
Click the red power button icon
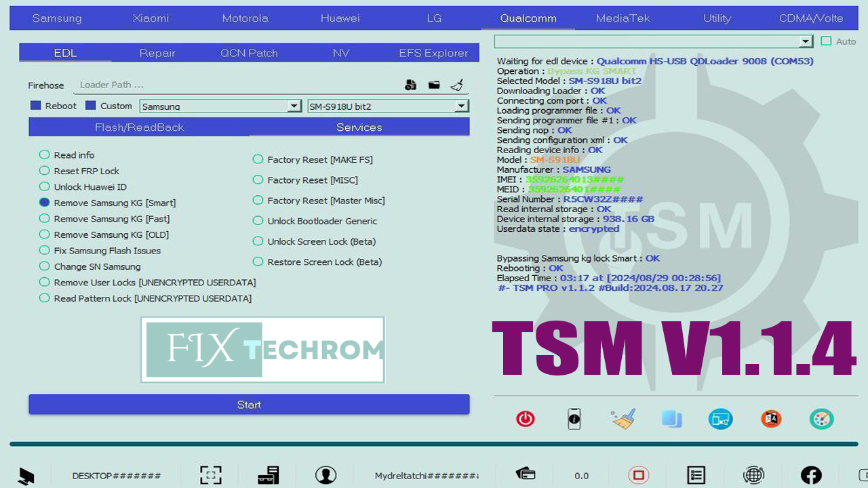pos(526,419)
